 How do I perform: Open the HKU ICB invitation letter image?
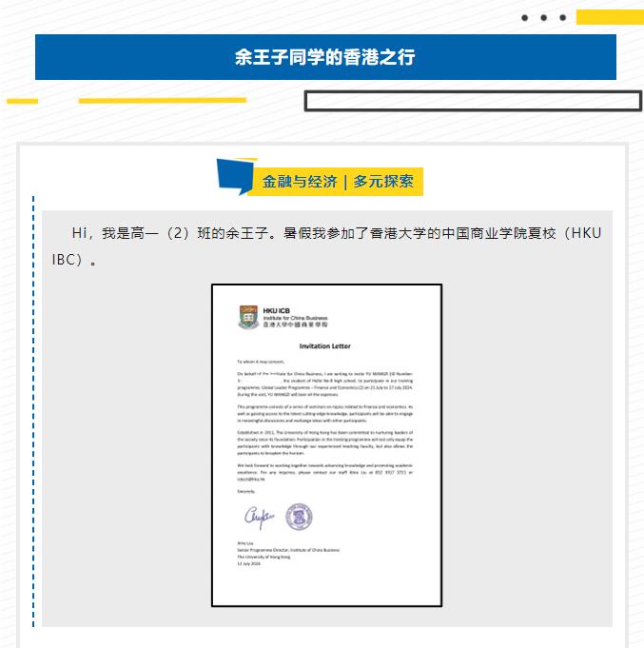click(x=326, y=445)
